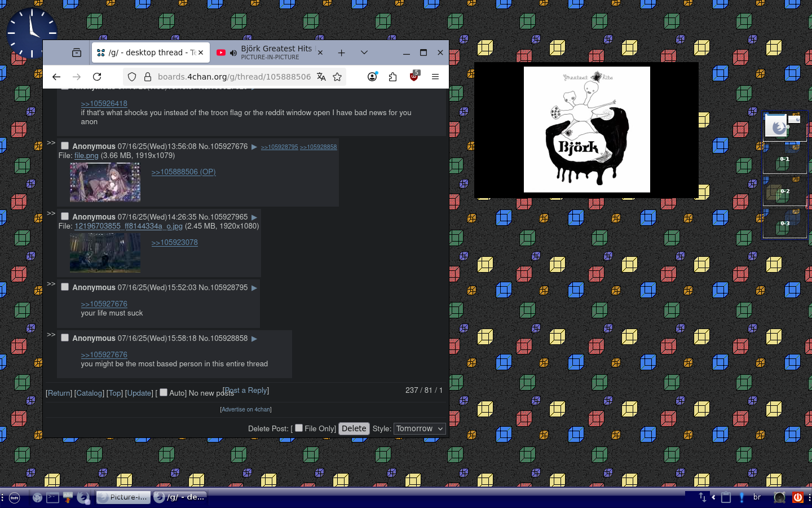812x508 pixels.
Task: Open the Extensions puzzle-piece icon
Action: click(x=392, y=77)
